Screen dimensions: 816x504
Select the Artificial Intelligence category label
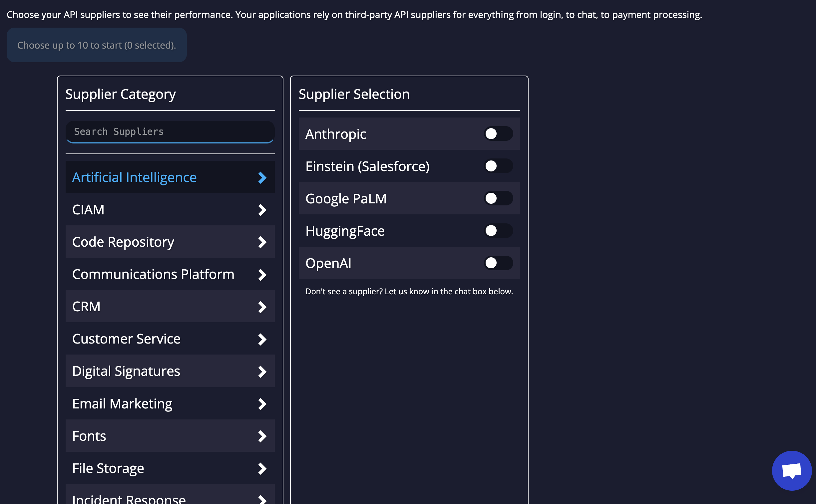point(134,177)
